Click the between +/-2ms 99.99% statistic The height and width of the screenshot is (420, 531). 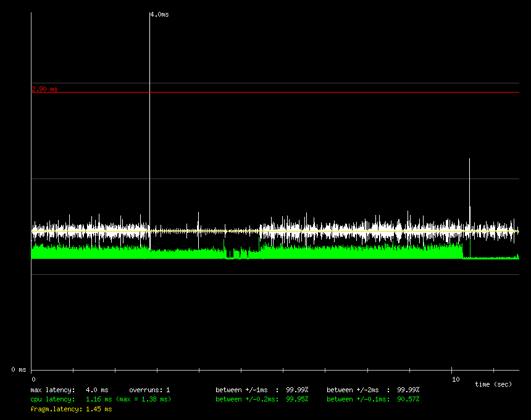(373, 390)
